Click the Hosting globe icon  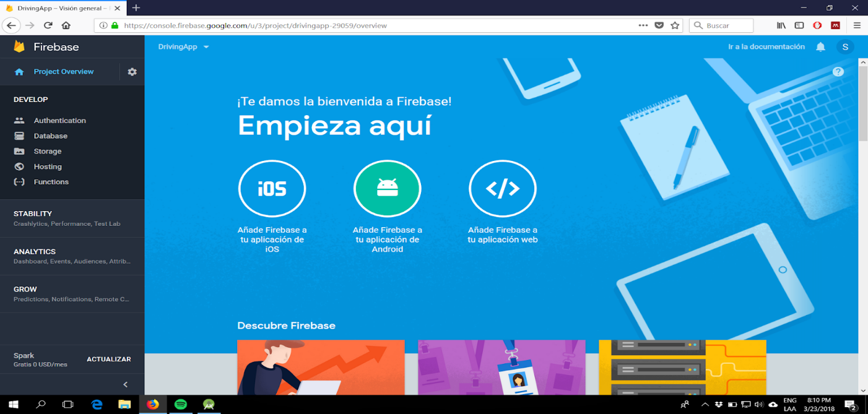pyautogui.click(x=19, y=167)
